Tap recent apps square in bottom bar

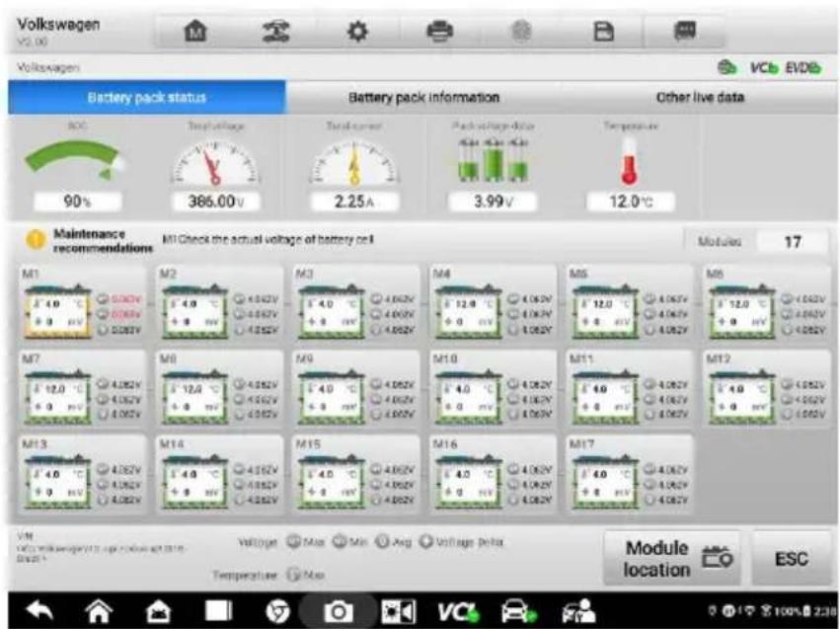(218, 610)
